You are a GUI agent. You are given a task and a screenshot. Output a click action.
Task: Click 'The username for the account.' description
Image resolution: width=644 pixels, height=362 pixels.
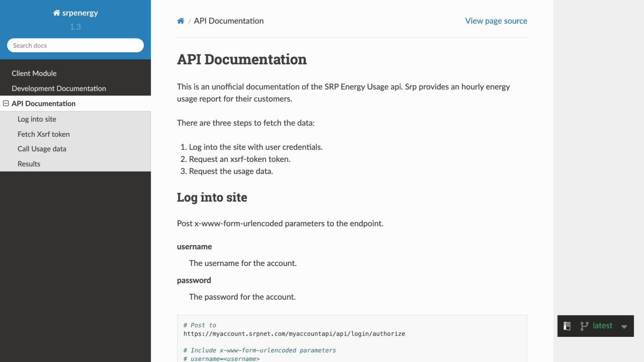tap(243, 263)
